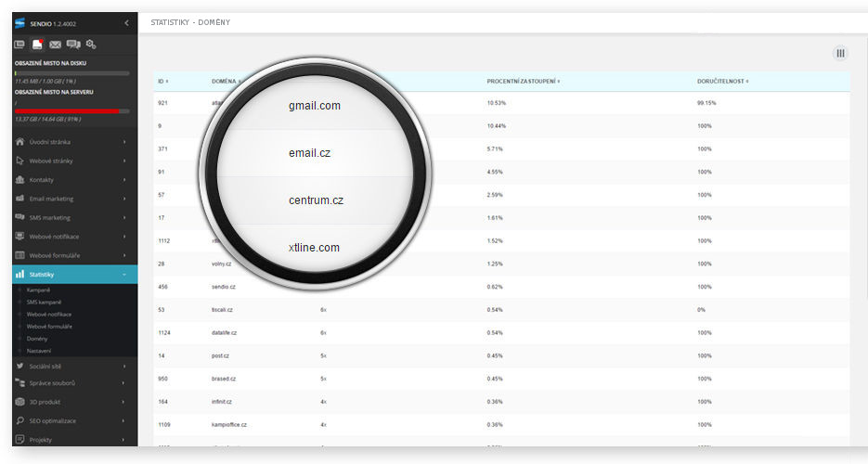Expand the Správce souborů menu arrow

(x=124, y=382)
